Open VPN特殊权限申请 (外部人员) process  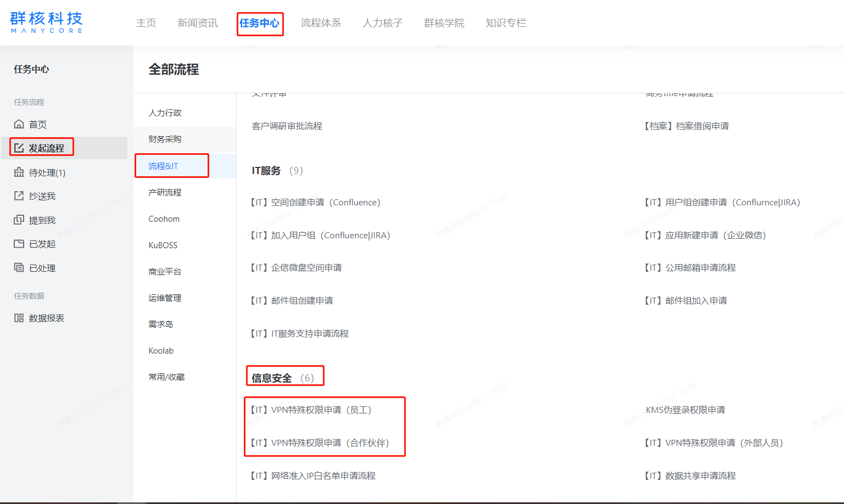(713, 443)
